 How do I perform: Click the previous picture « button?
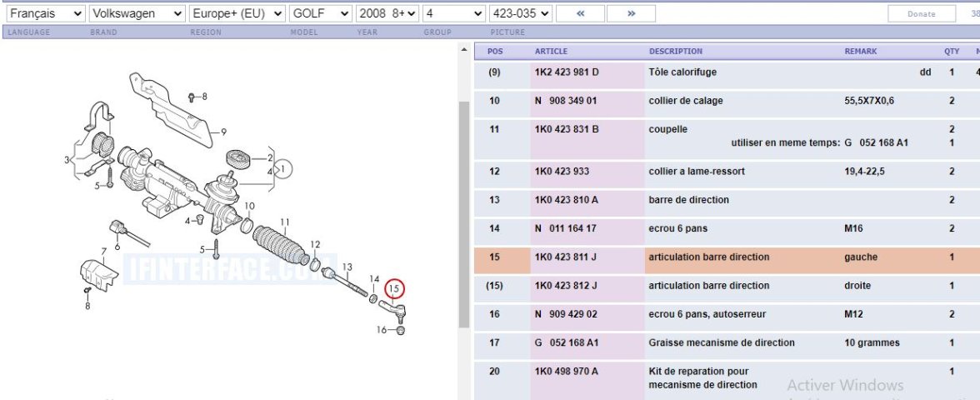(580, 14)
